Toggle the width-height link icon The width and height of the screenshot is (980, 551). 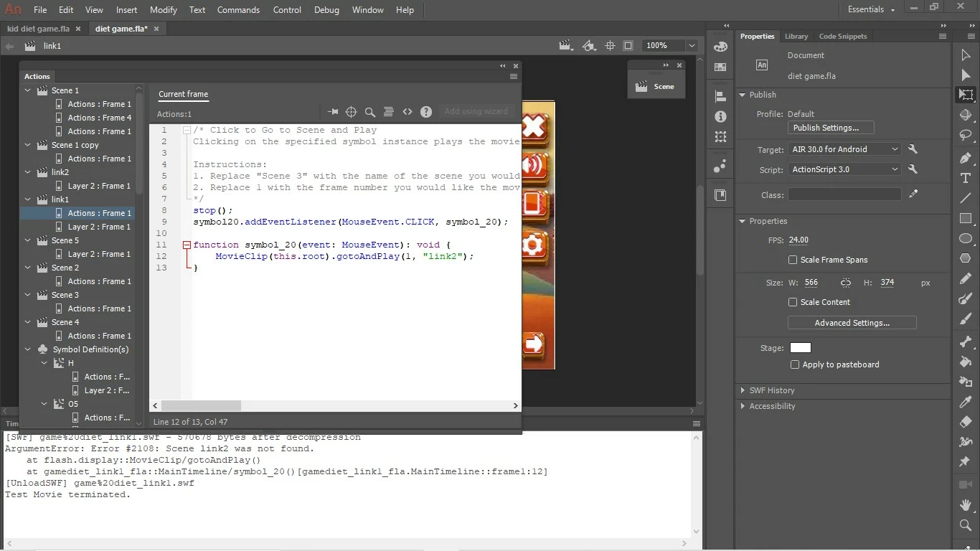846,283
